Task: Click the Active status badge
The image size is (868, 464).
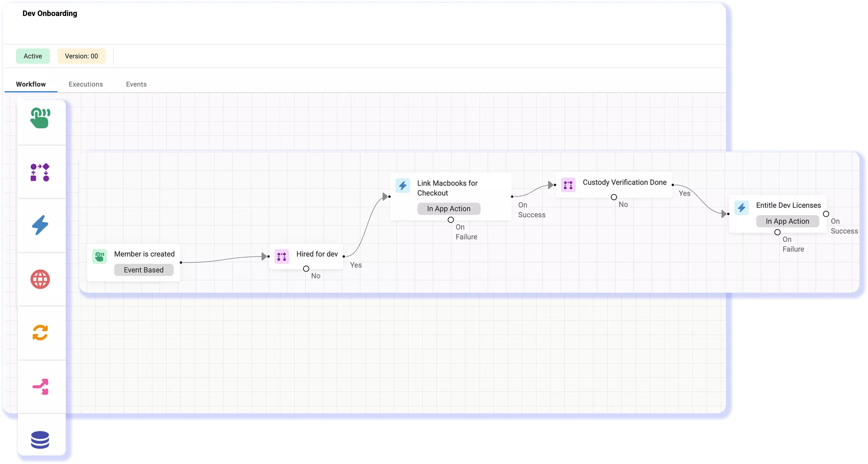Action: point(33,56)
